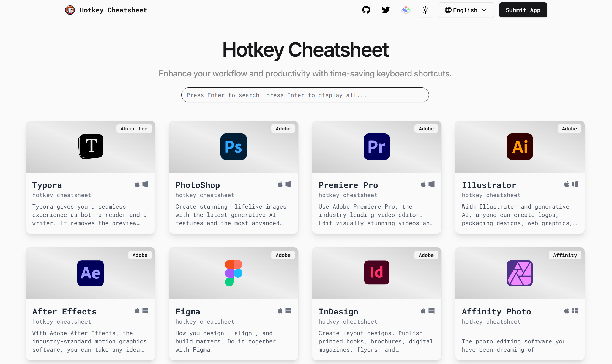Viewport: 612px width, 364px height.
Task: Open the Premiere Pro card title
Action: (x=348, y=185)
